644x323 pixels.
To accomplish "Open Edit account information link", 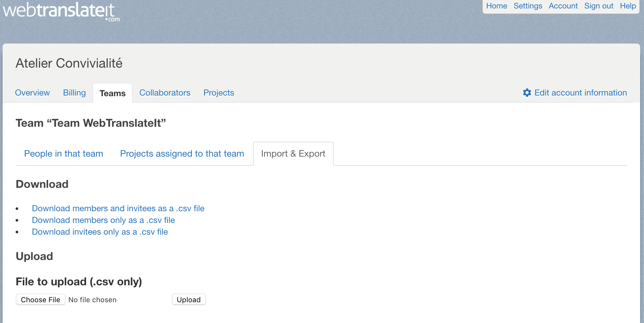I will click(580, 93).
